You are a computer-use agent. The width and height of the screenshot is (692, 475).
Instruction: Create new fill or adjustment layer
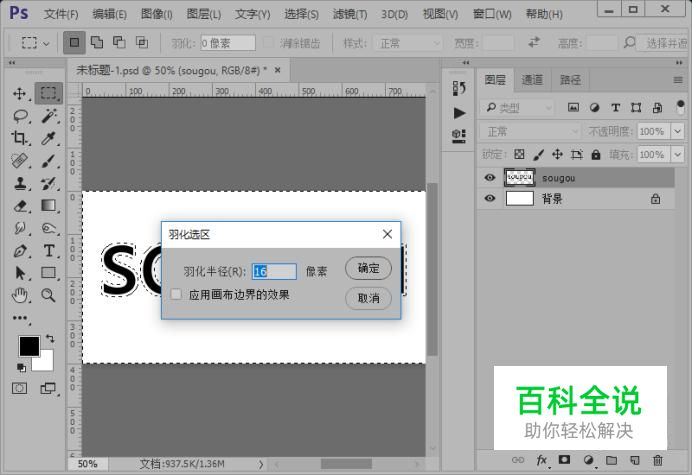pos(588,460)
